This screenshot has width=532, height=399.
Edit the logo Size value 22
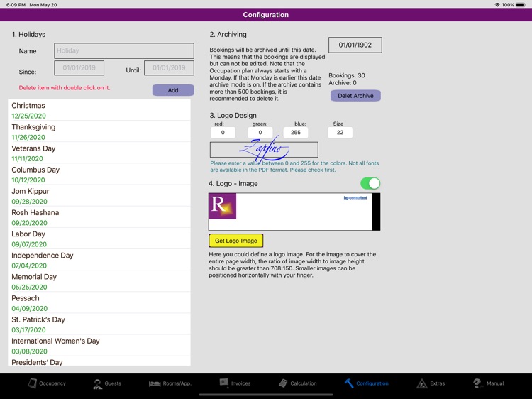click(x=340, y=133)
